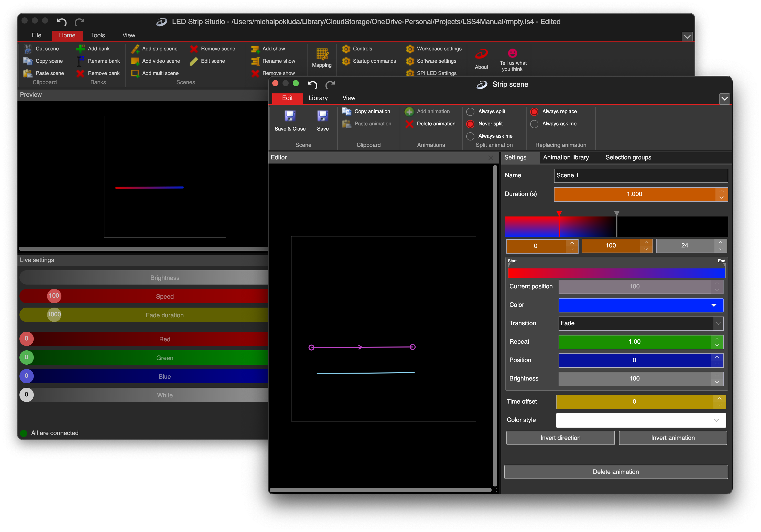
Task: Collapse the main window ribbon chevron
Action: [x=687, y=37]
